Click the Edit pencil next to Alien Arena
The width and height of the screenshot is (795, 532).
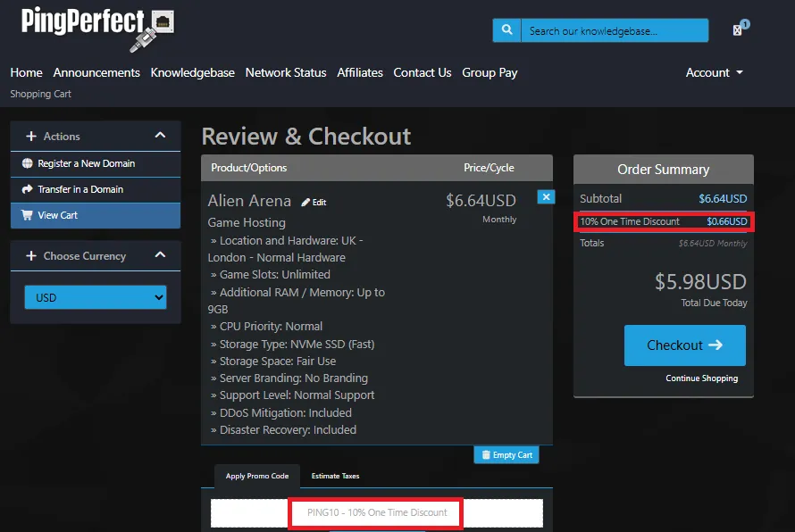click(314, 202)
